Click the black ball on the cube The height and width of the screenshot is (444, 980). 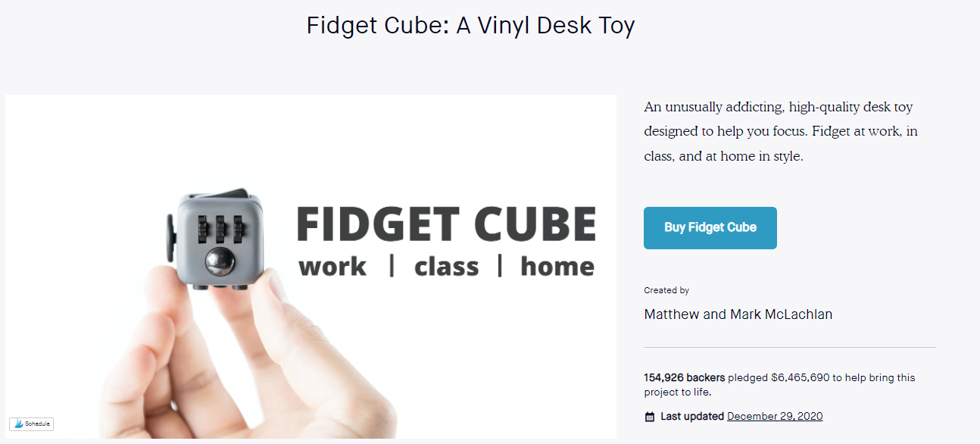[220, 260]
